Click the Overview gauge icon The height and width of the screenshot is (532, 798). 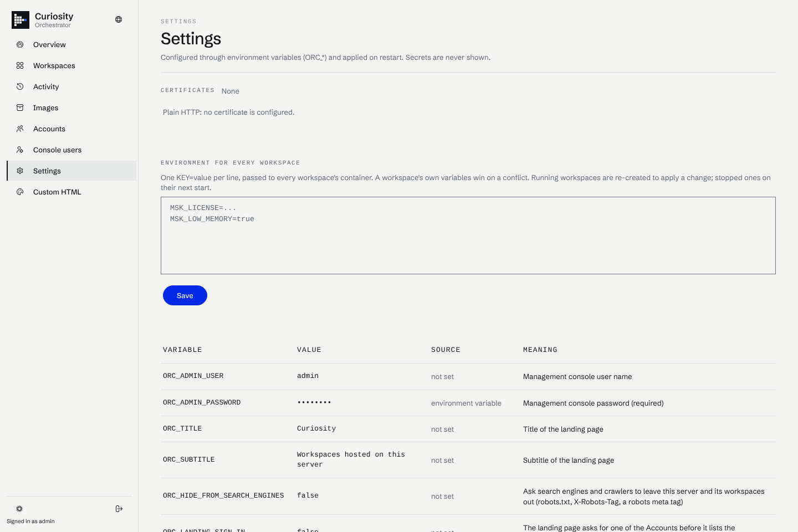[x=20, y=44]
